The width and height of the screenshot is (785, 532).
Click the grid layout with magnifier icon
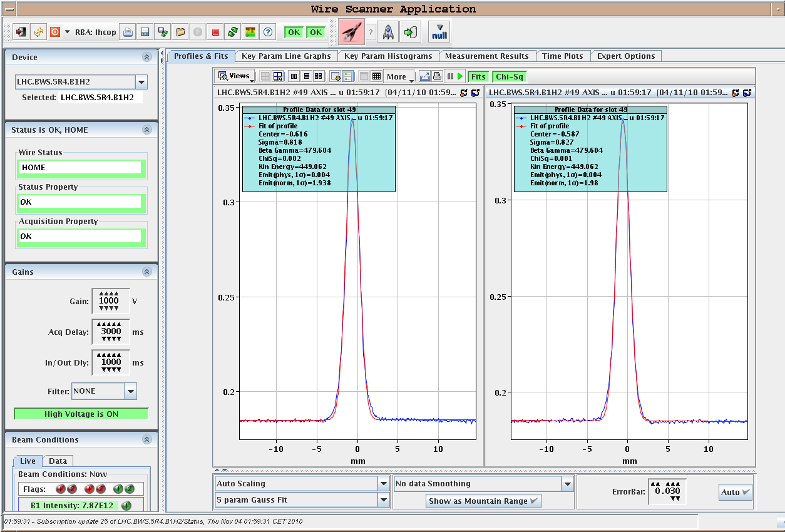[277, 76]
